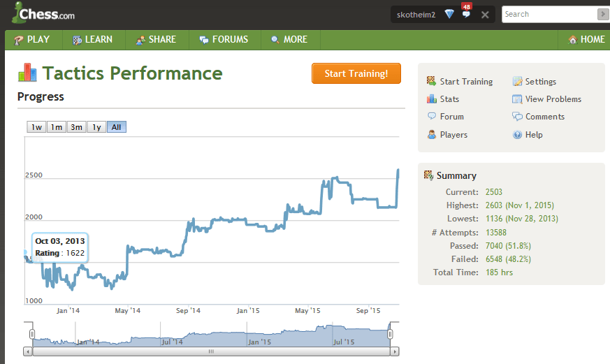Open the Comments sidebar link
The height and width of the screenshot is (364, 610).
544,117
